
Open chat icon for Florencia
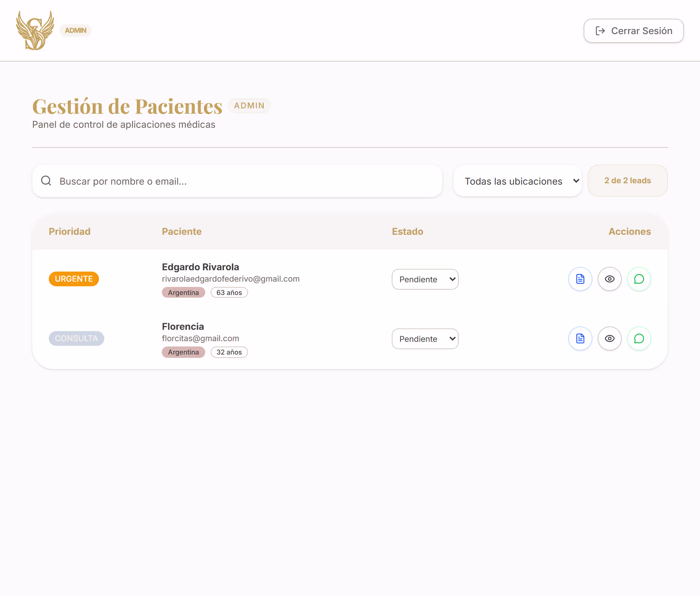click(638, 338)
